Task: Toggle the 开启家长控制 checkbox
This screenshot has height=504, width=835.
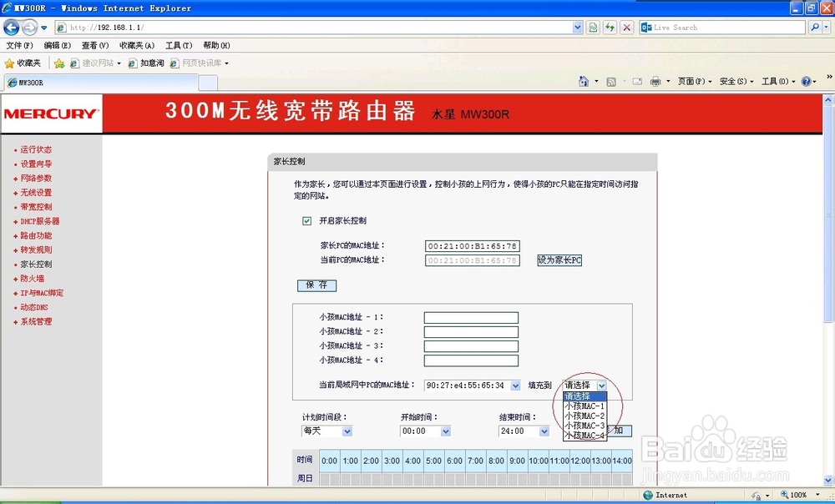Action: point(306,219)
